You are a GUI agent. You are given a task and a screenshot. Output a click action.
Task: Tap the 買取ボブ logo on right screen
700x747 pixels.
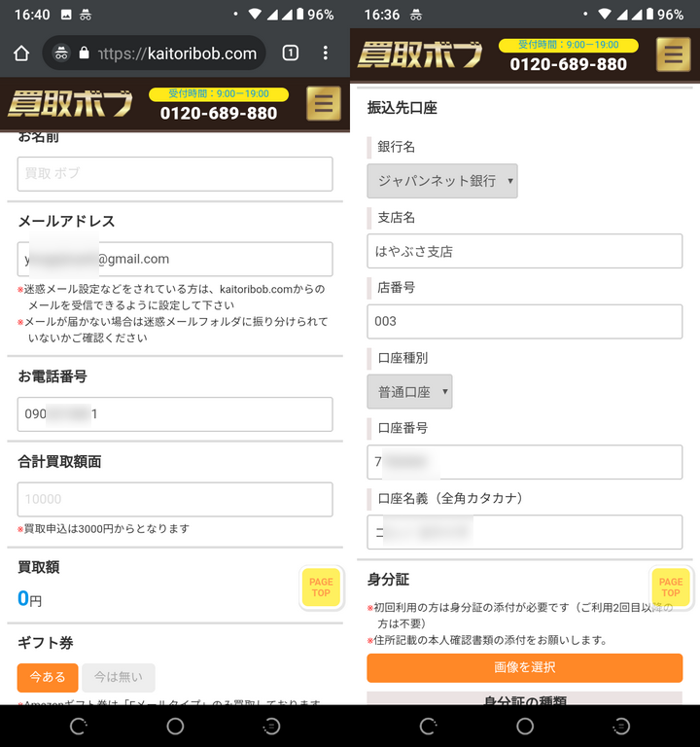[420, 54]
